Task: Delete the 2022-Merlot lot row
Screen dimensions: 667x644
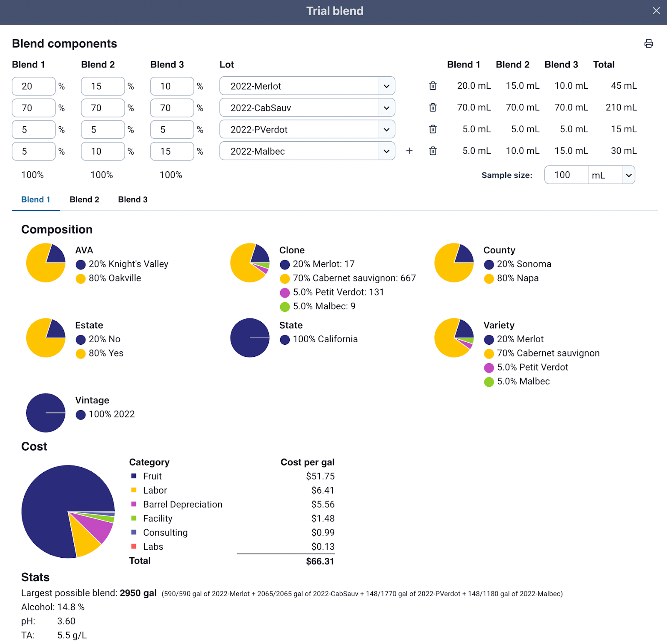Action: pos(433,86)
